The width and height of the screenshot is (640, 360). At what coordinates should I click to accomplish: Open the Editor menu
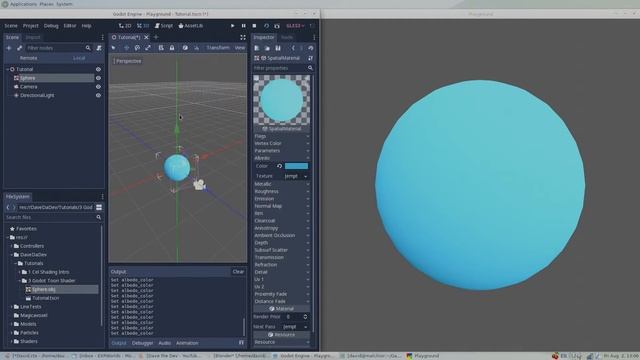coord(70,26)
